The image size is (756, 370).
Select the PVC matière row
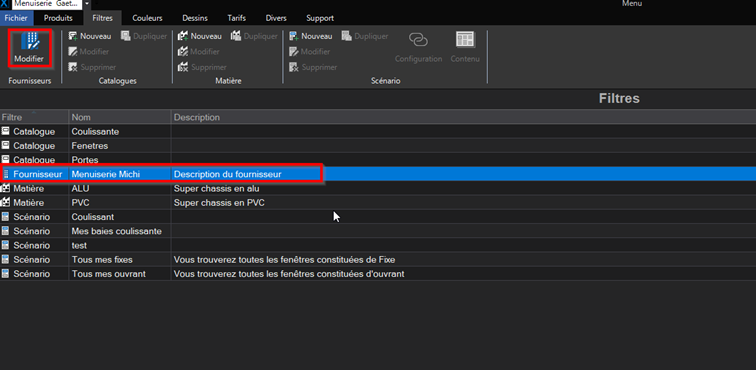tap(378, 203)
